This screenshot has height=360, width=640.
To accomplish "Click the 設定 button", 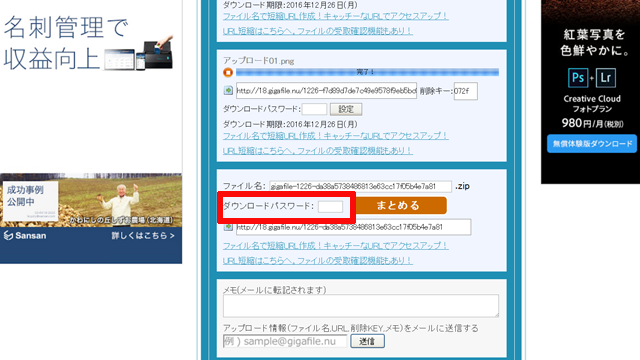I will click(346, 109).
